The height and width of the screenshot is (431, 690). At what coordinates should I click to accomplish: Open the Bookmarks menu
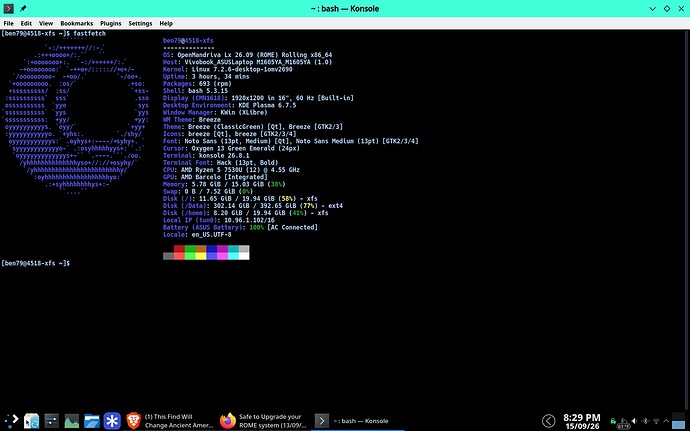click(x=77, y=23)
